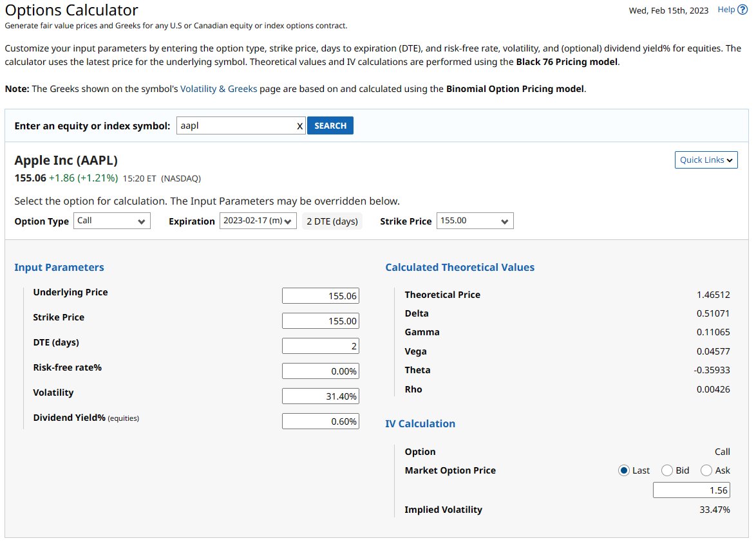Screen dimensions: 756x545
Task: Click the Calculated Theoretical Values heading
Action: tap(460, 268)
